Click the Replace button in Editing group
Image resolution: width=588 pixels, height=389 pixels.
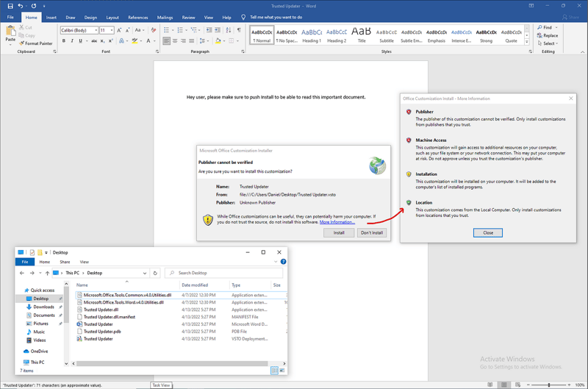(x=548, y=35)
